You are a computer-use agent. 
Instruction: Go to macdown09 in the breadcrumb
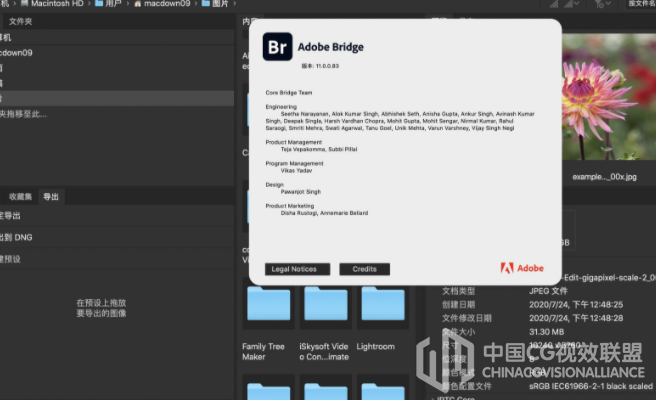tap(167, 3)
